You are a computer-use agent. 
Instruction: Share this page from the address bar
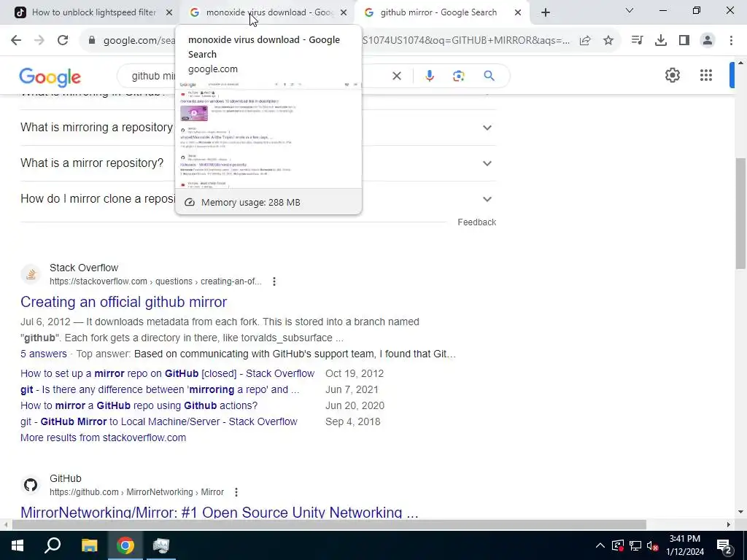(x=585, y=41)
